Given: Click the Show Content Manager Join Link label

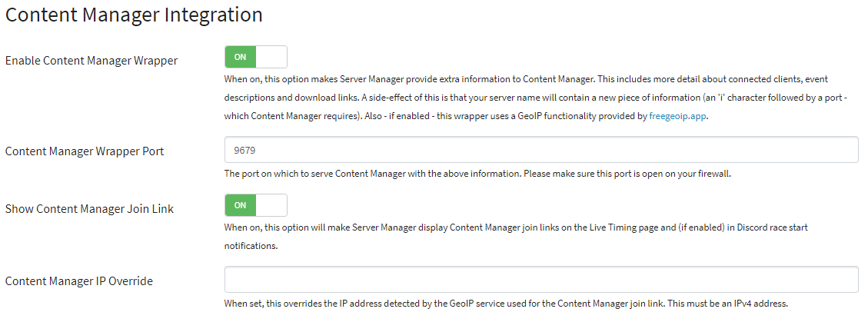Looking at the screenshot, I should tap(89, 208).
